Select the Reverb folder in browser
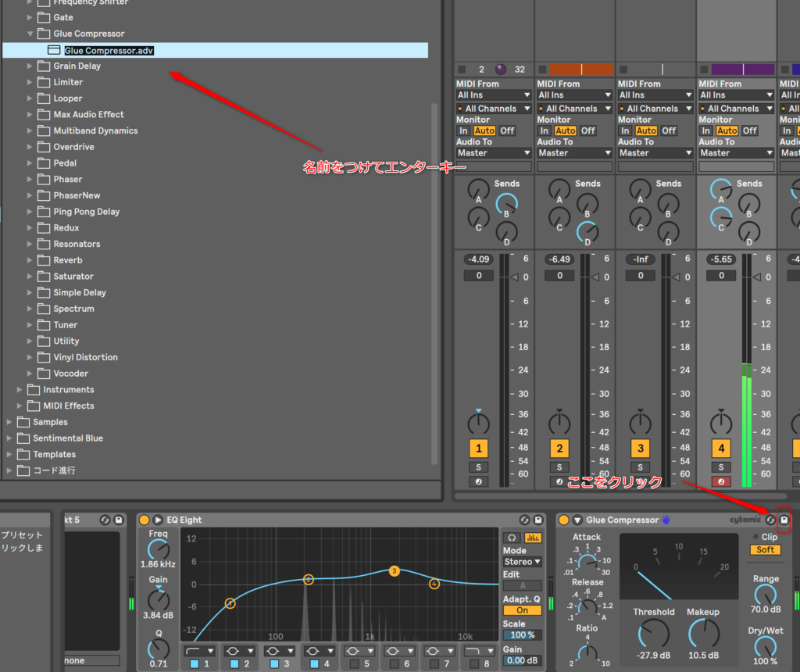 pyautogui.click(x=67, y=260)
